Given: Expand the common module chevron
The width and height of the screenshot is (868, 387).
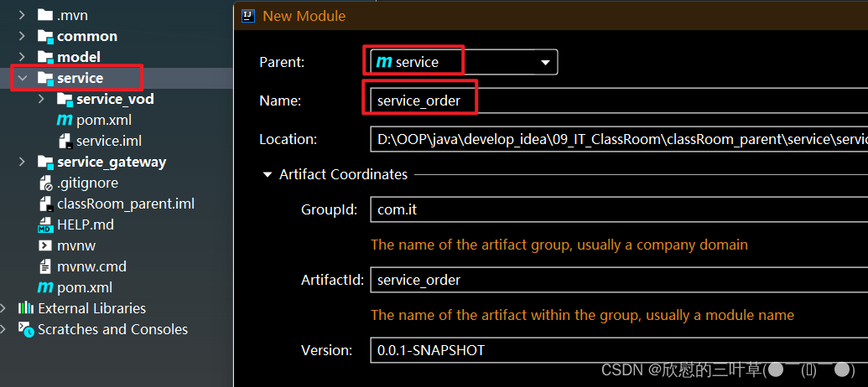Looking at the screenshot, I should (22, 36).
